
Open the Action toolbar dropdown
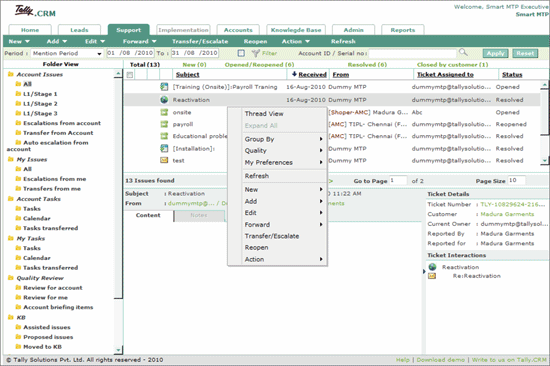click(296, 41)
